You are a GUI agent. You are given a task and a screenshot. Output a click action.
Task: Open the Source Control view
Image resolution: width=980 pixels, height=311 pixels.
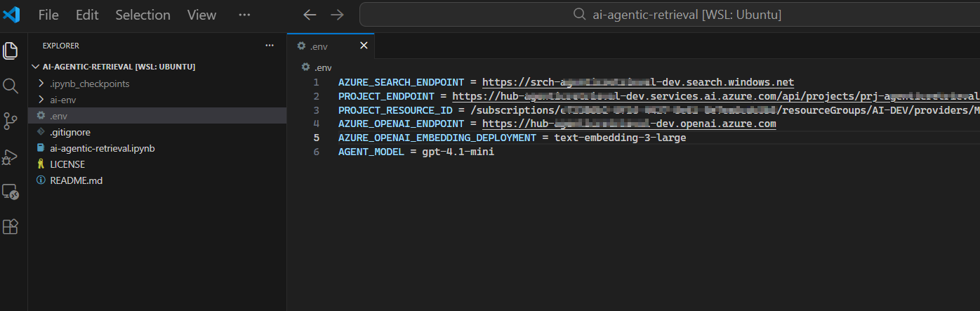click(11, 121)
